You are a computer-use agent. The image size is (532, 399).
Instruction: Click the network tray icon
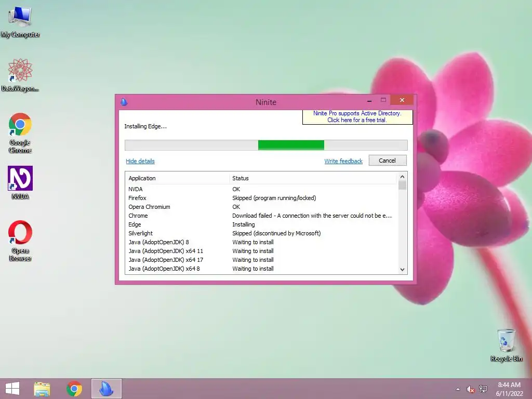(x=483, y=389)
